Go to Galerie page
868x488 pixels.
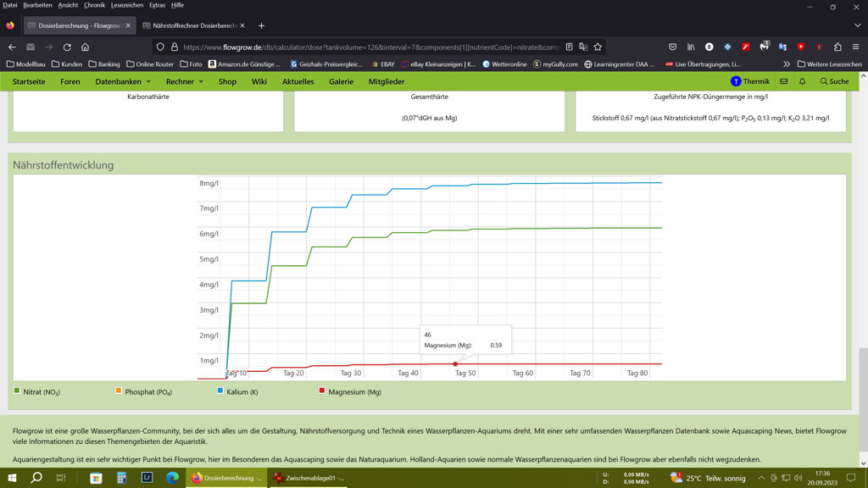(341, 81)
